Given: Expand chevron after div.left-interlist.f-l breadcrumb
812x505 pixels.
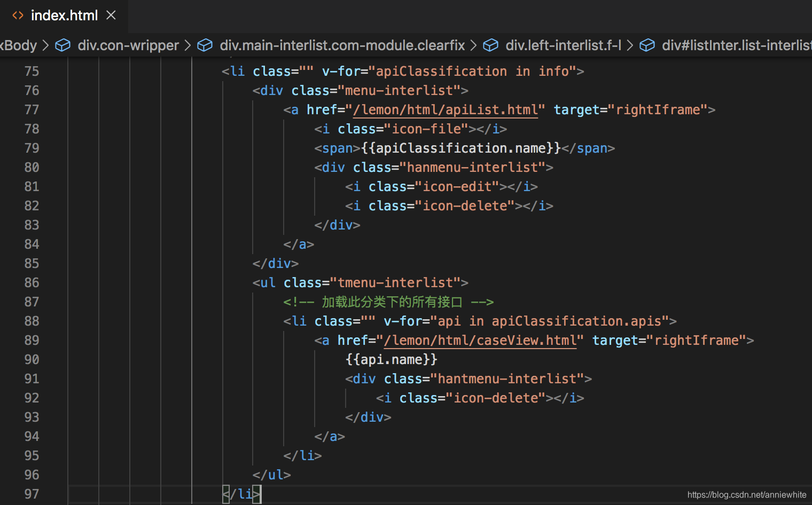Looking at the screenshot, I should [630, 45].
